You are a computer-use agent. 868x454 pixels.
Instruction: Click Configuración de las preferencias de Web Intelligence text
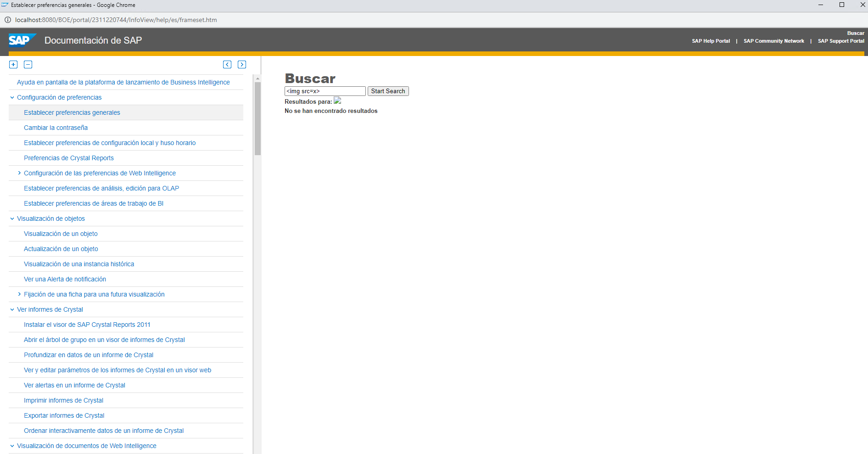[100, 173]
